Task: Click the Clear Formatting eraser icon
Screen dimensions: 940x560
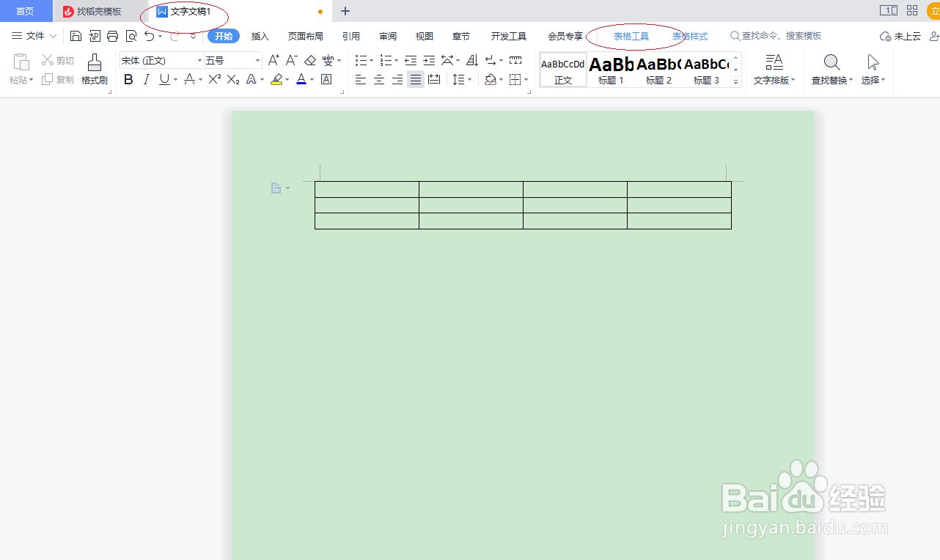Action: coord(310,60)
